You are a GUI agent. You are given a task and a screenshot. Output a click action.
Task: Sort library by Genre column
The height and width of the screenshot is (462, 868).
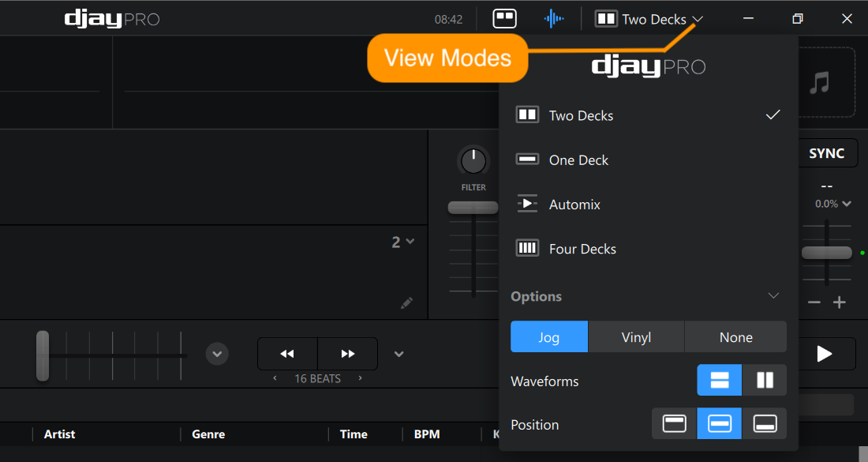coord(208,434)
